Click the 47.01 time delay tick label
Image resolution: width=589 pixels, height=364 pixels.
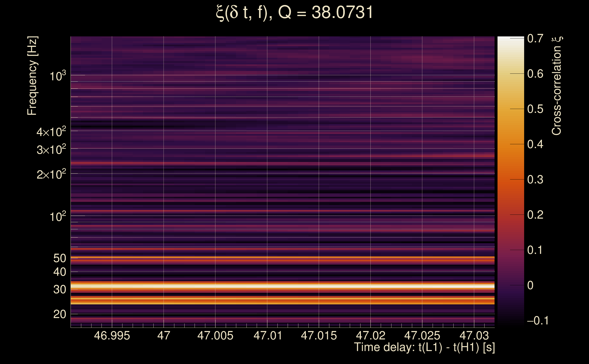(x=267, y=336)
